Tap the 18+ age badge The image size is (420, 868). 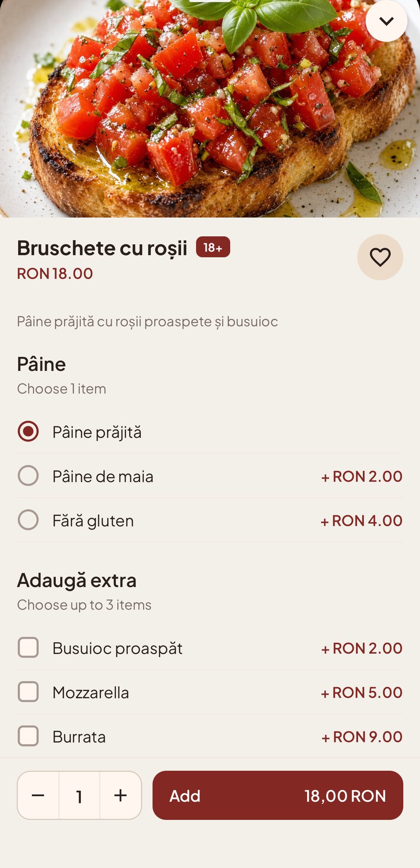(213, 247)
